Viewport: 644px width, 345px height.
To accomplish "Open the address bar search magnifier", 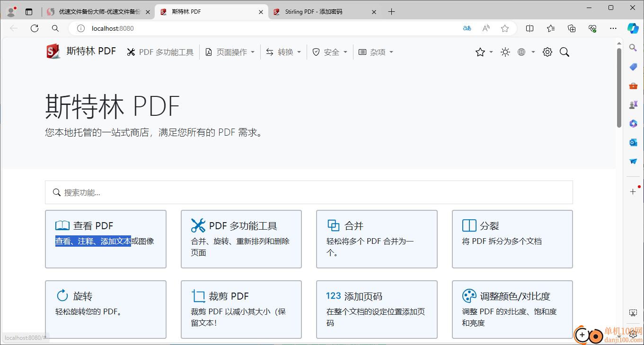I will click(55, 28).
